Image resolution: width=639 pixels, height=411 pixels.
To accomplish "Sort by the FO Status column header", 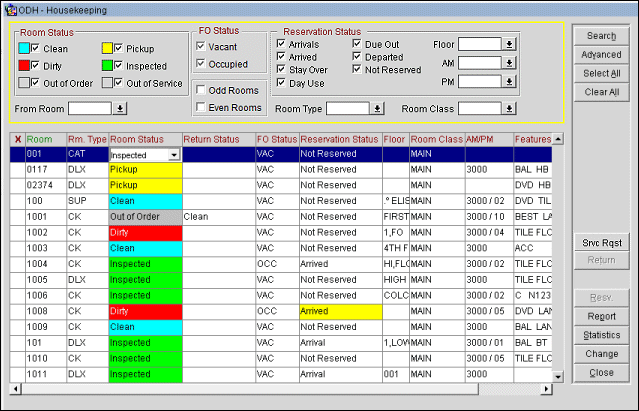I will click(x=276, y=139).
